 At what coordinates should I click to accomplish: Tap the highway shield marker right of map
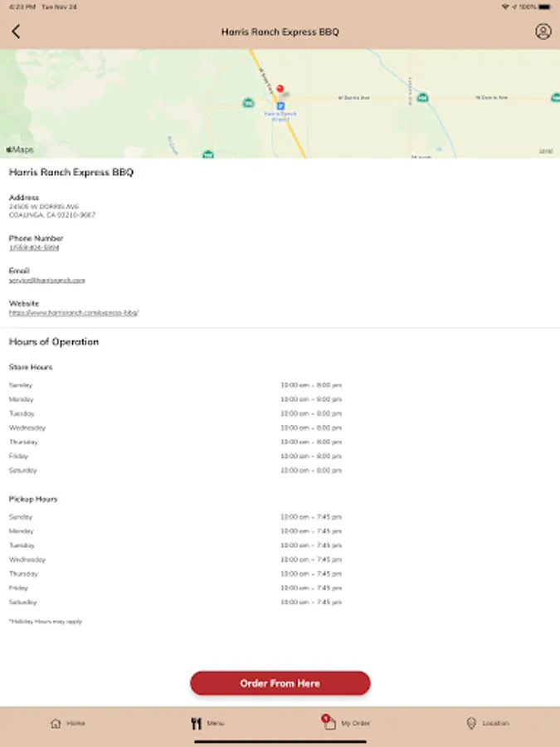coord(556,98)
